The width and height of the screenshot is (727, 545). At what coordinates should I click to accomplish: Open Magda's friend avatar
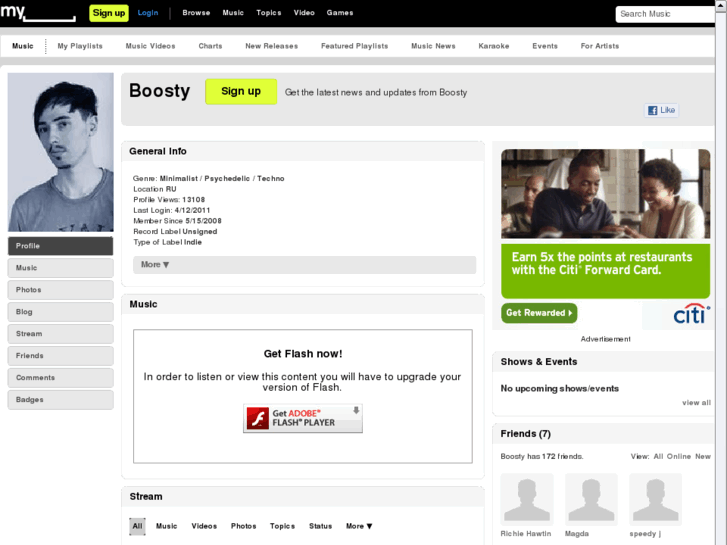click(x=591, y=499)
